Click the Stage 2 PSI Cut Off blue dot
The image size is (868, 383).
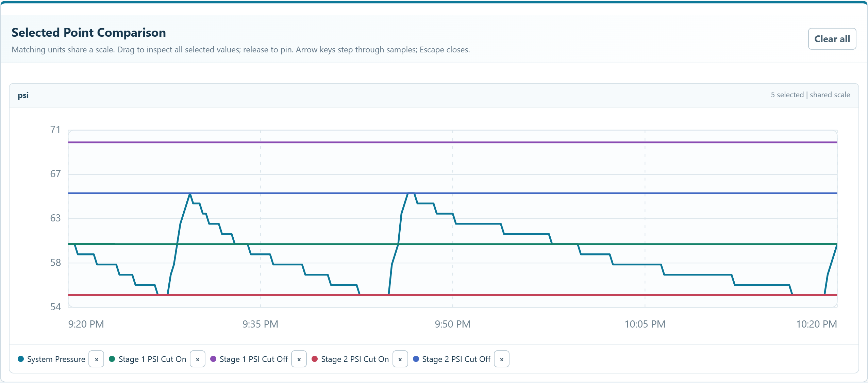416,359
